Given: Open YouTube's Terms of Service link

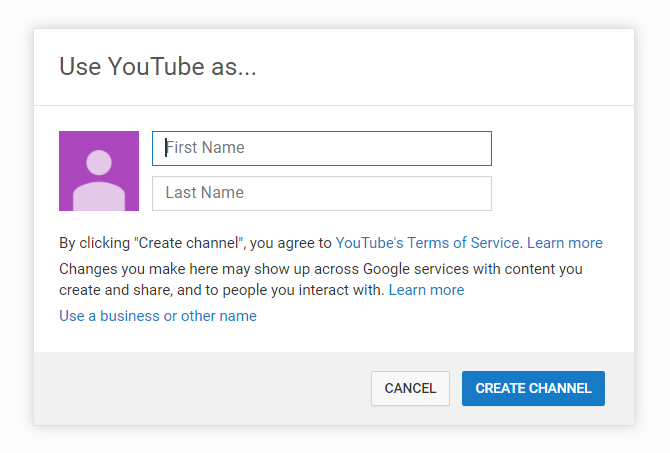Looking at the screenshot, I should [x=427, y=243].
